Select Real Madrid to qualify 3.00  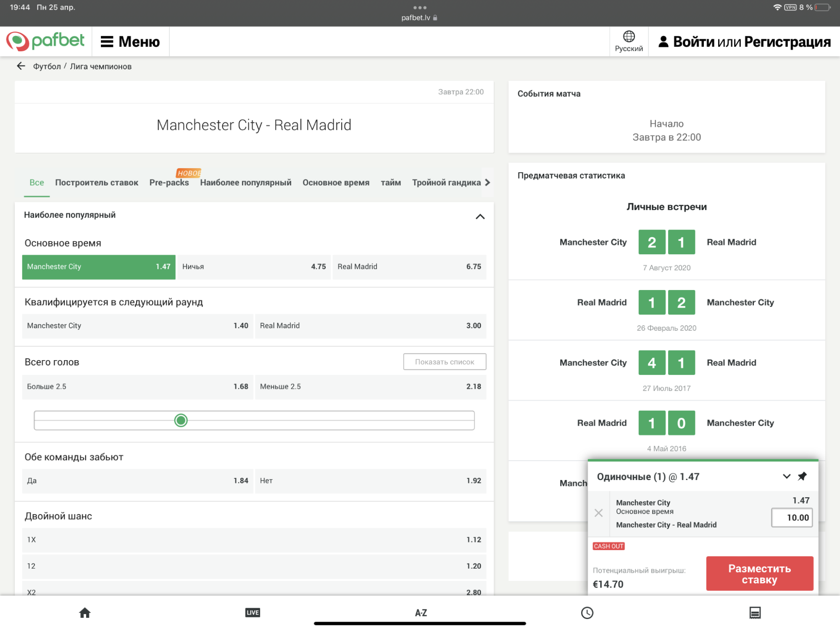[x=371, y=326]
